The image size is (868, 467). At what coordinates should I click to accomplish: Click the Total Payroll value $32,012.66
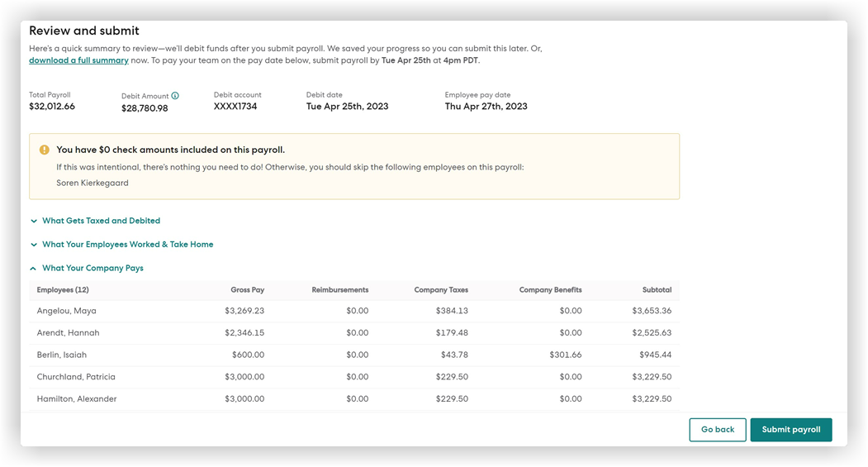tap(52, 107)
